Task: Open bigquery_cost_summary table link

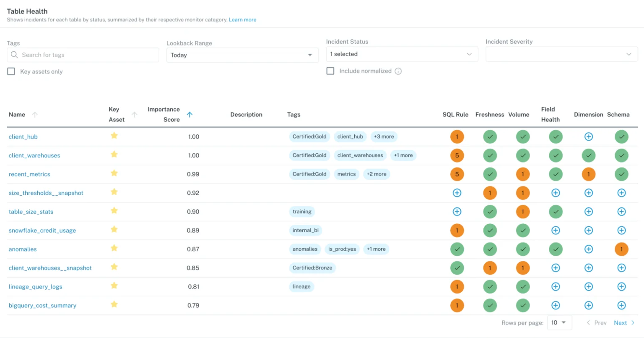Action: click(x=42, y=305)
